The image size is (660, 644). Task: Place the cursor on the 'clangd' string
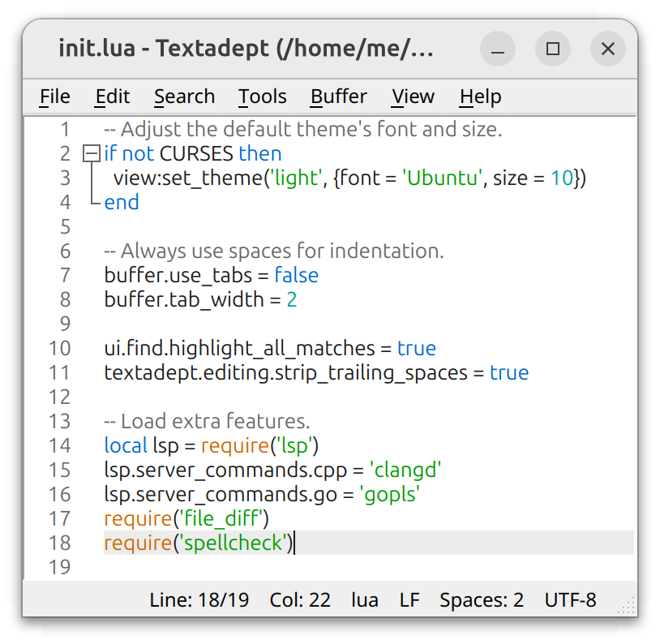point(405,470)
